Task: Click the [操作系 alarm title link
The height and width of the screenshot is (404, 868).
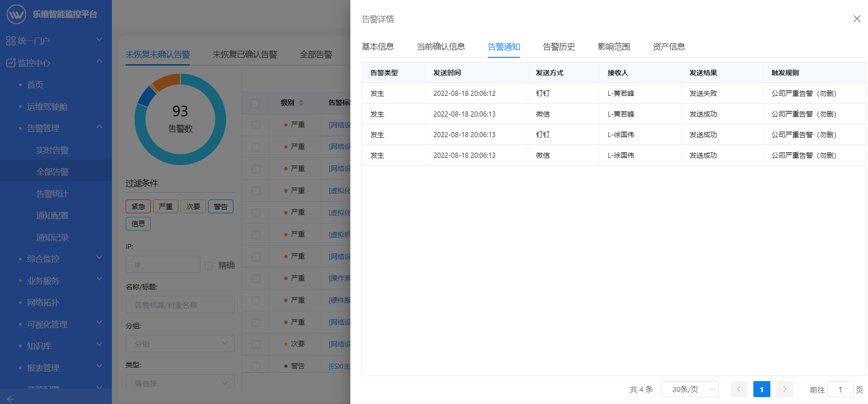Action: [x=339, y=278]
